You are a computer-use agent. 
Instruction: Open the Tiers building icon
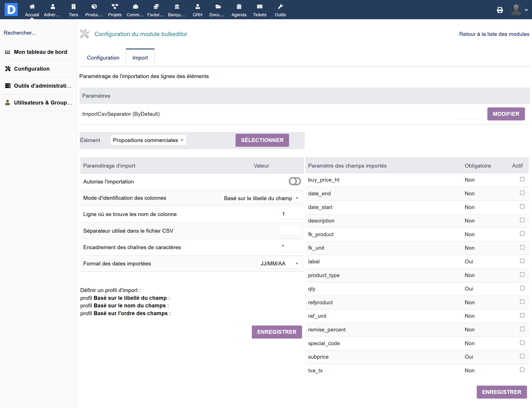pos(73,6)
